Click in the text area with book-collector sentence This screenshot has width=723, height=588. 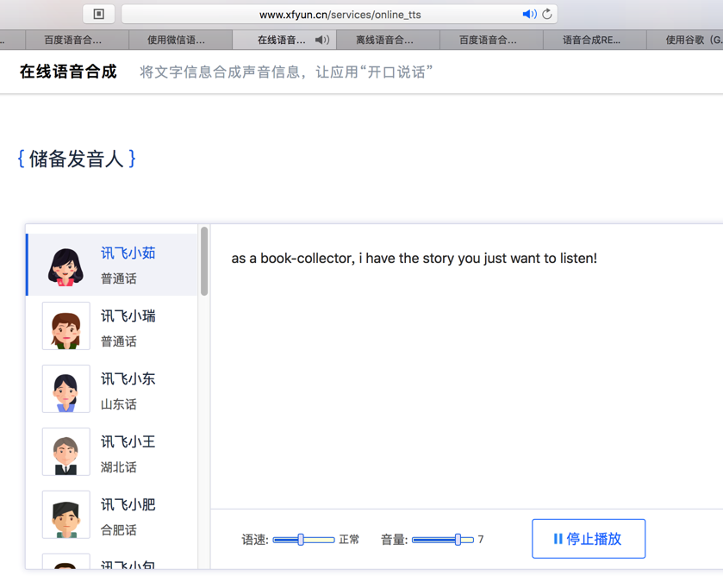click(x=466, y=366)
